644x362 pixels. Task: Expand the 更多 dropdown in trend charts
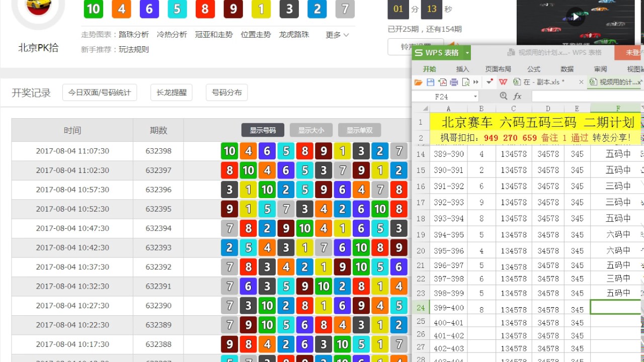coord(337,35)
